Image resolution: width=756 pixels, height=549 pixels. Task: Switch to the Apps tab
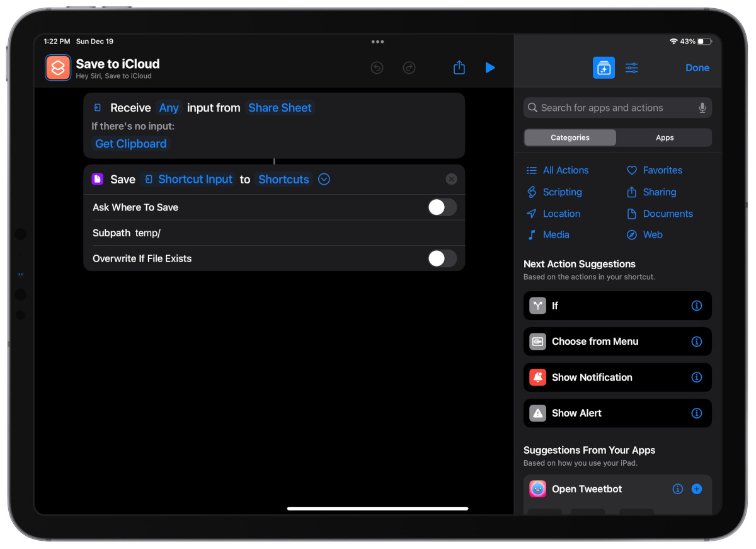(x=665, y=137)
